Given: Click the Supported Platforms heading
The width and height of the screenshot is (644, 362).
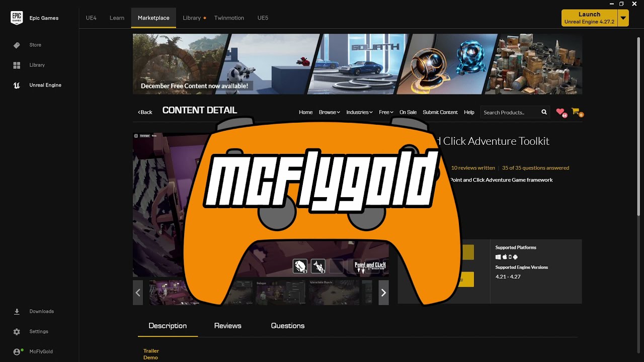Looking at the screenshot, I should pyautogui.click(x=516, y=247).
